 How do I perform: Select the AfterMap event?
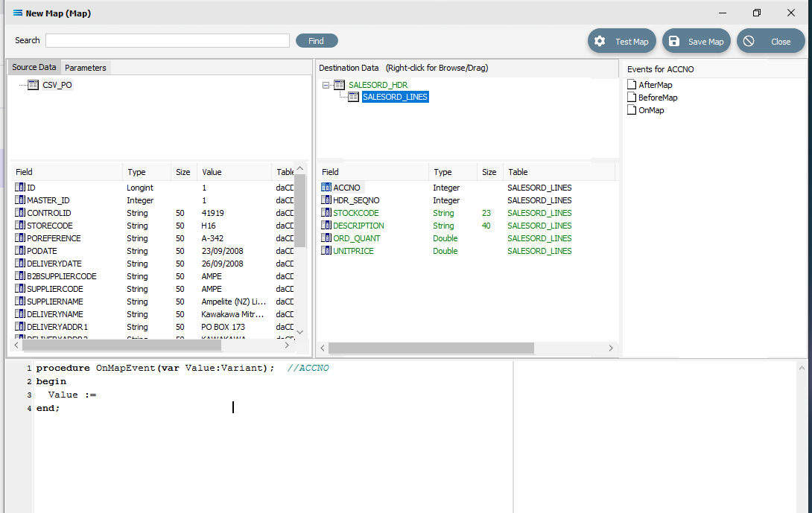click(655, 85)
